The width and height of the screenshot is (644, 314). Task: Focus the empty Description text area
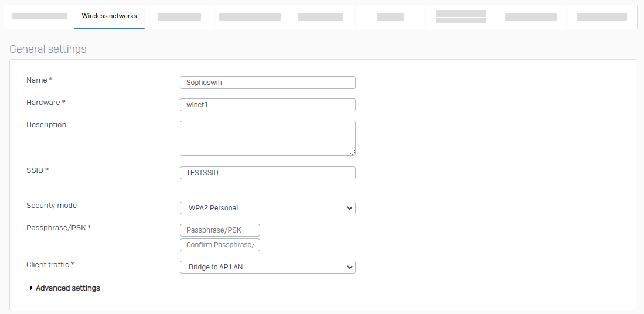point(267,138)
